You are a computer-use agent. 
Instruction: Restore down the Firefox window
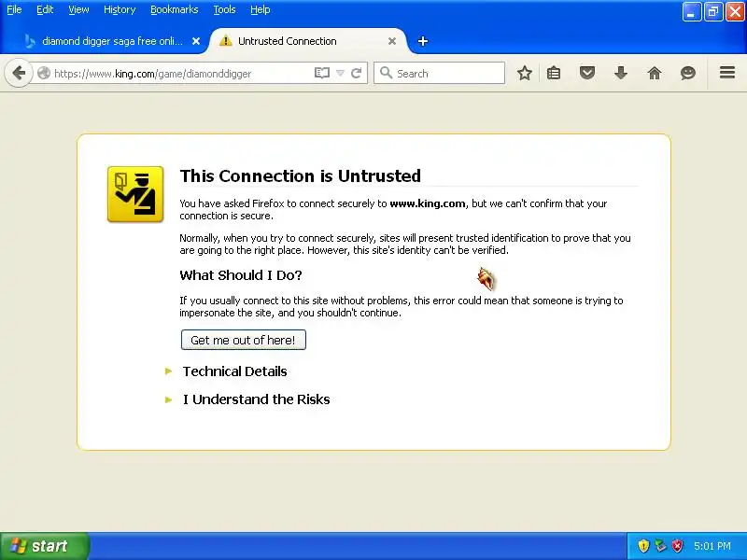coord(713,12)
